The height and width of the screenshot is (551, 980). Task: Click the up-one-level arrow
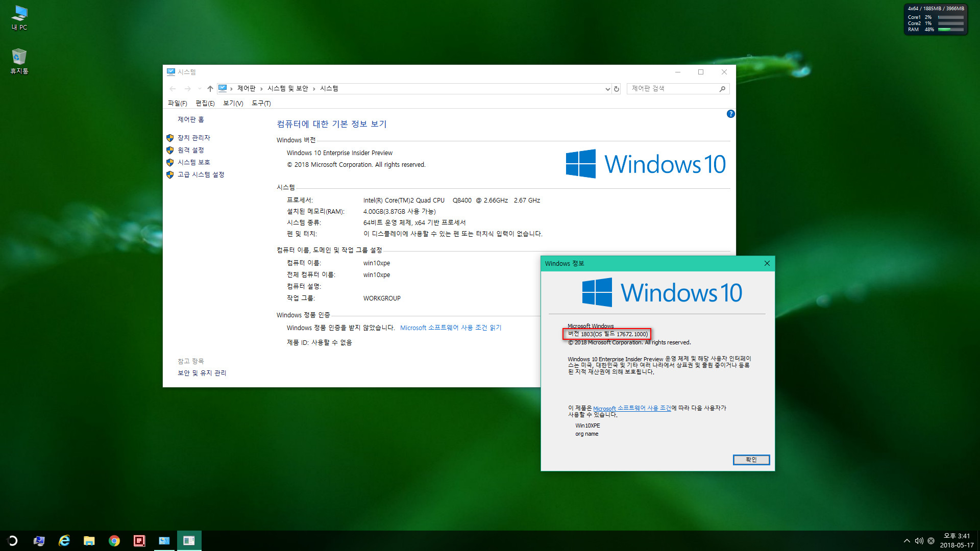(x=210, y=89)
